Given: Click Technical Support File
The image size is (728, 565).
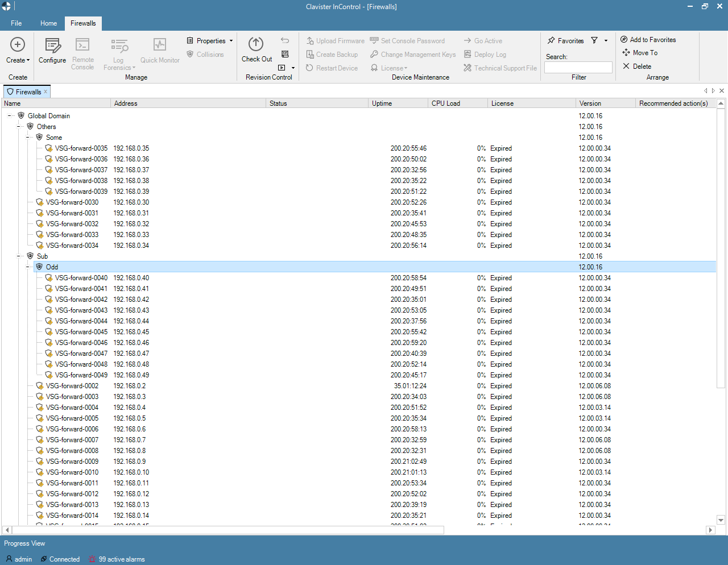Looking at the screenshot, I should coord(500,68).
